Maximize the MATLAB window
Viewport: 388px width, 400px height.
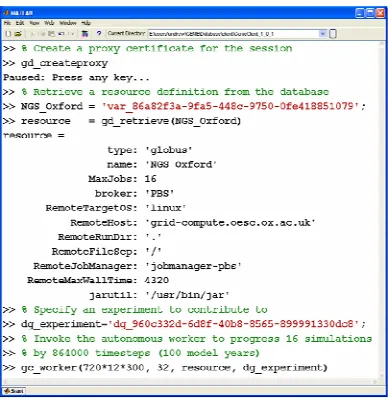pyautogui.click(x=370, y=13)
